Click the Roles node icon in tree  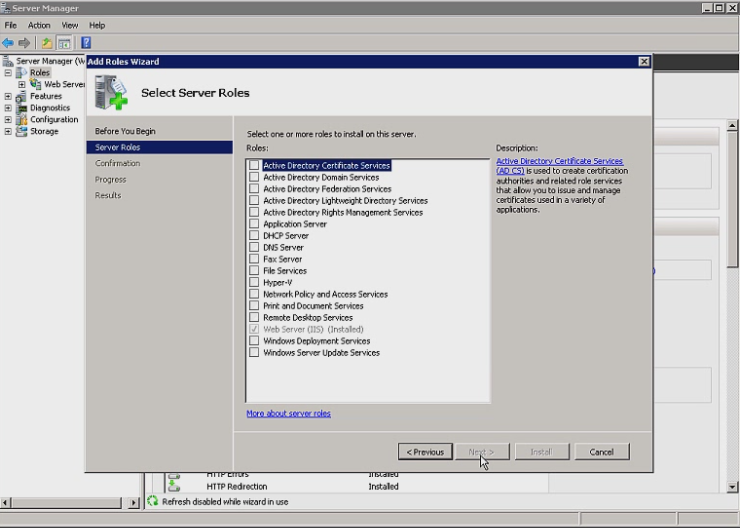tap(21, 73)
